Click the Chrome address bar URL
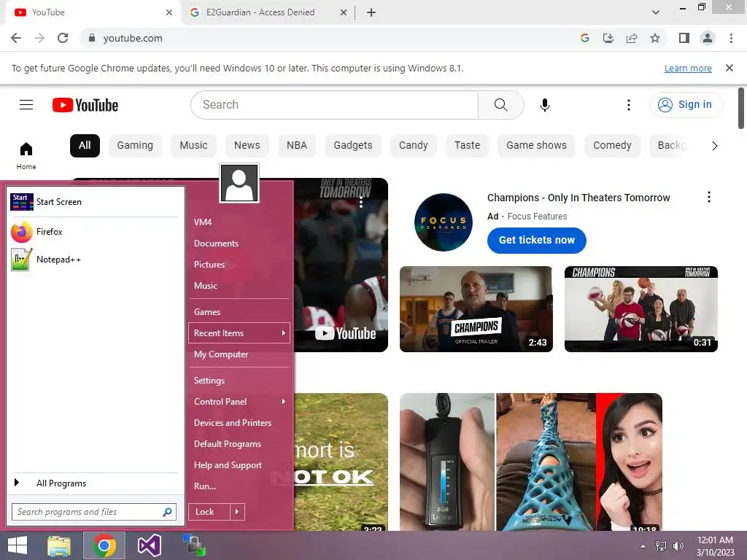747x560 pixels. tap(133, 38)
